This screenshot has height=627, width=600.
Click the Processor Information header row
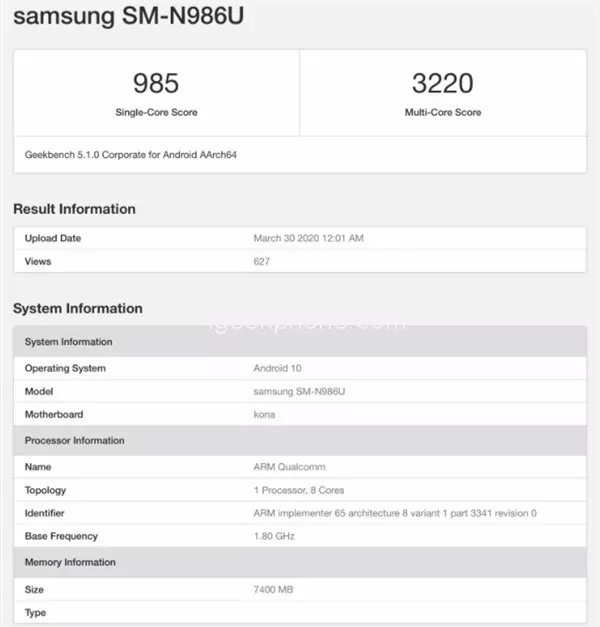pos(300,440)
